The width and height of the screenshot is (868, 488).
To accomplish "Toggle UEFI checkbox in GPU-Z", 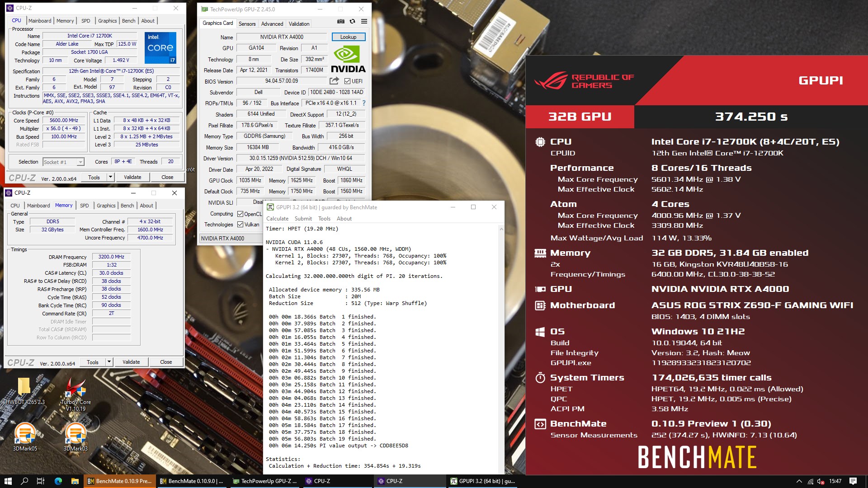I will click(347, 81).
